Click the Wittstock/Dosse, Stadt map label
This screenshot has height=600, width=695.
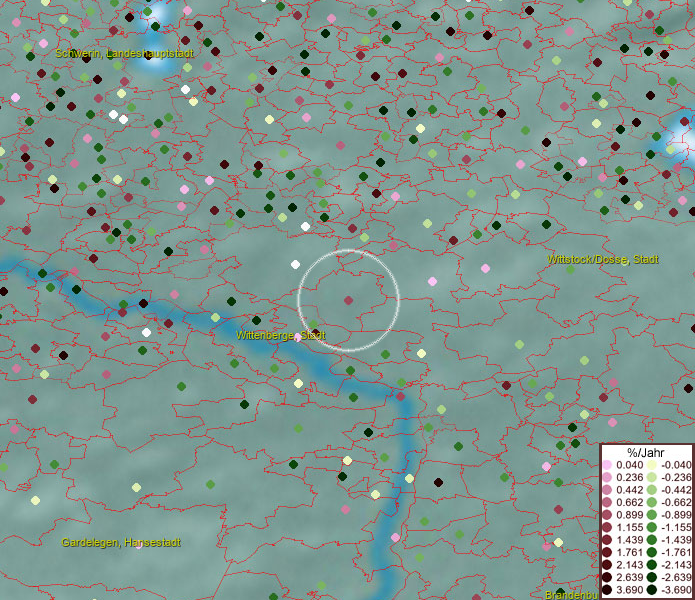(x=603, y=259)
